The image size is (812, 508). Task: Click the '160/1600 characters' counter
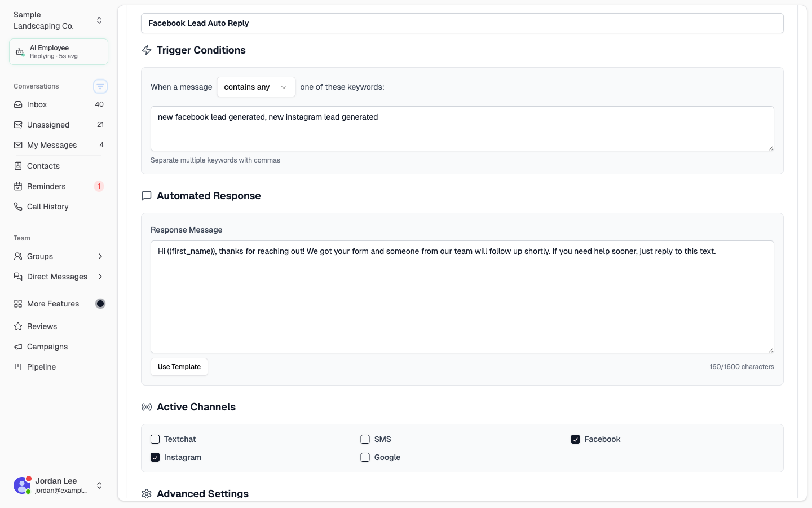click(742, 367)
